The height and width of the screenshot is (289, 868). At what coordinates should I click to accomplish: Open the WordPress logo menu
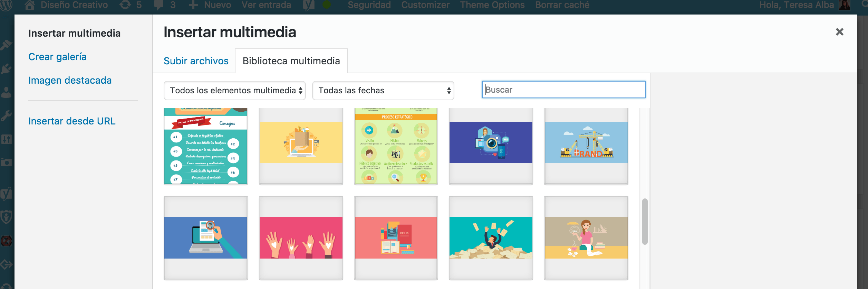pyautogui.click(x=6, y=5)
